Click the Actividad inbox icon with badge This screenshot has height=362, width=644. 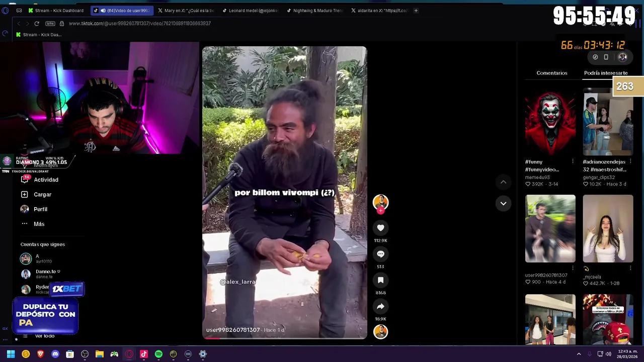(x=25, y=179)
